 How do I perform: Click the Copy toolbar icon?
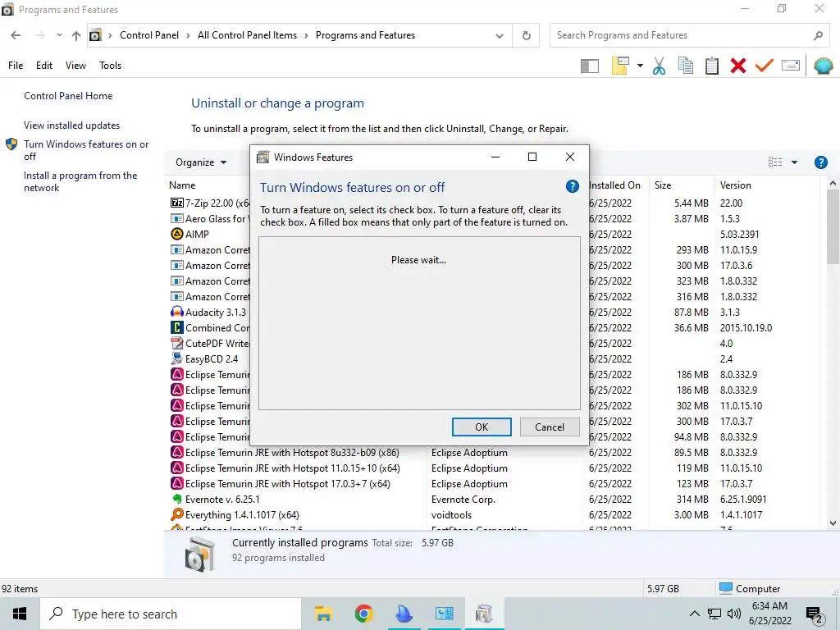click(685, 66)
